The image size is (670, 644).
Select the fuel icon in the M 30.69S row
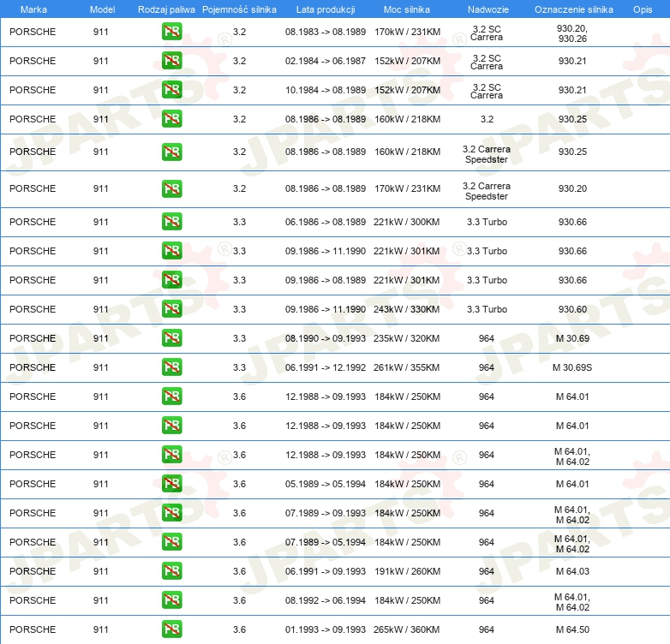[x=171, y=367]
